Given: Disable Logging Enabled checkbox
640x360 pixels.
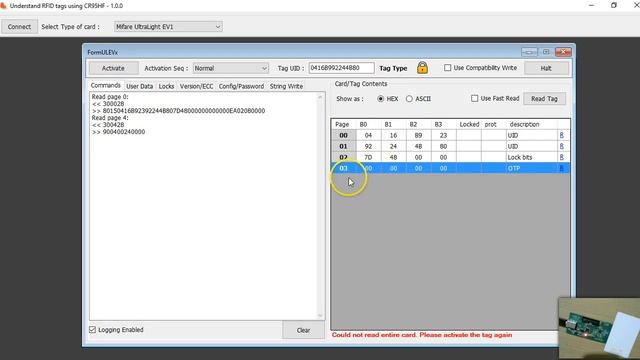Looking at the screenshot, I should (93, 329).
